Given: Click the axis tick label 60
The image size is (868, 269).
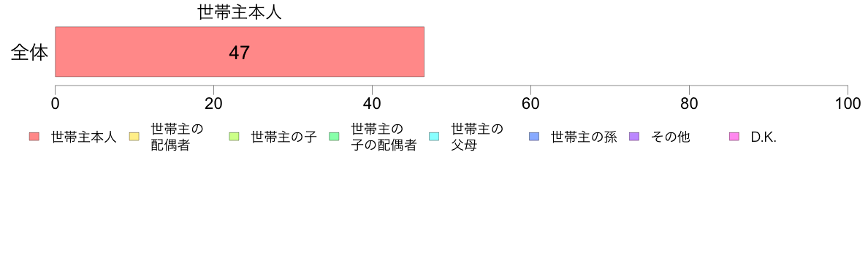Looking at the screenshot, I should [531, 104].
